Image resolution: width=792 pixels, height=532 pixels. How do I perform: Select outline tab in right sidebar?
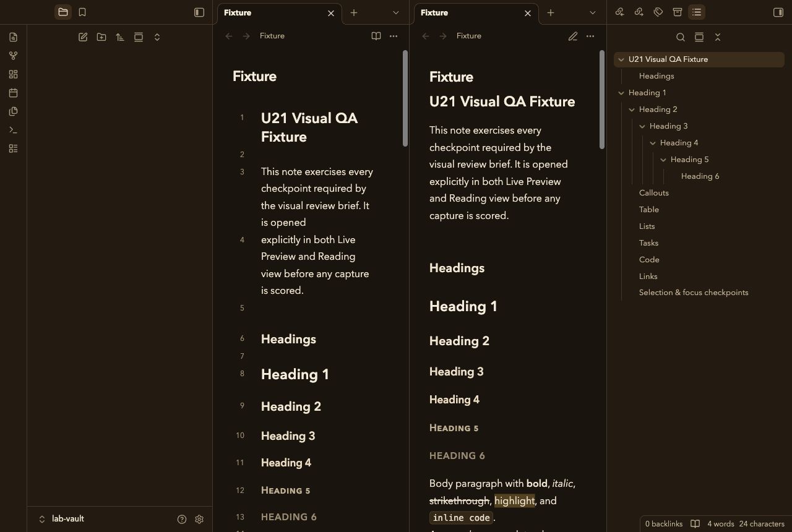697,12
